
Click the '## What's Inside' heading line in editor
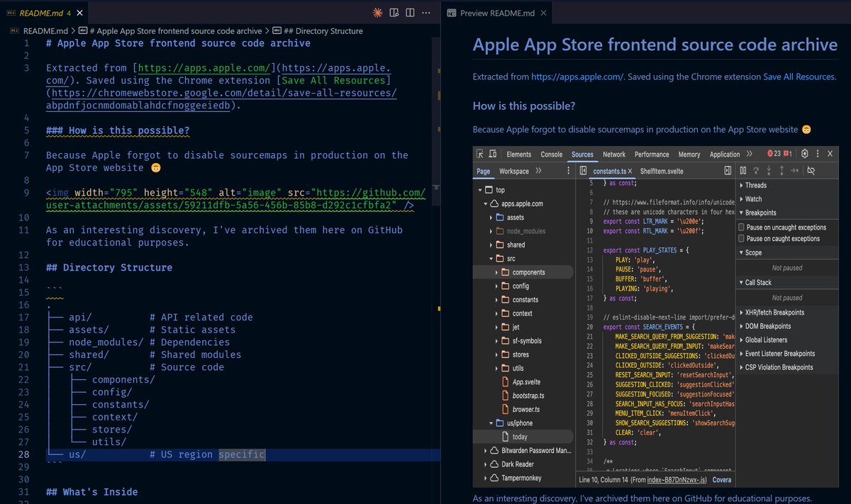coord(92,492)
